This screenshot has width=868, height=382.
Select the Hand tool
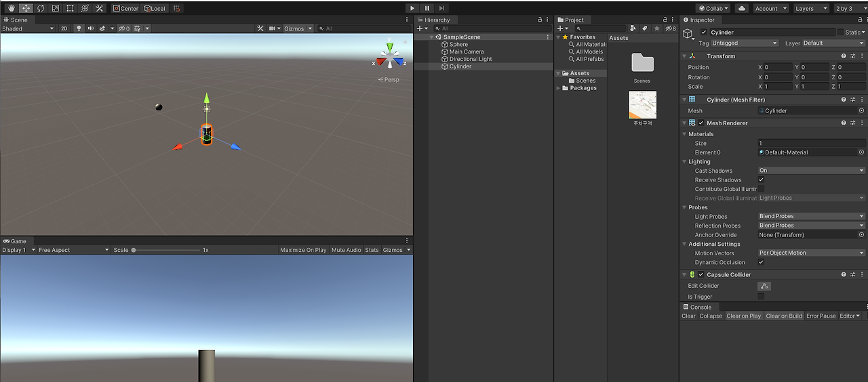click(x=11, y=8)
